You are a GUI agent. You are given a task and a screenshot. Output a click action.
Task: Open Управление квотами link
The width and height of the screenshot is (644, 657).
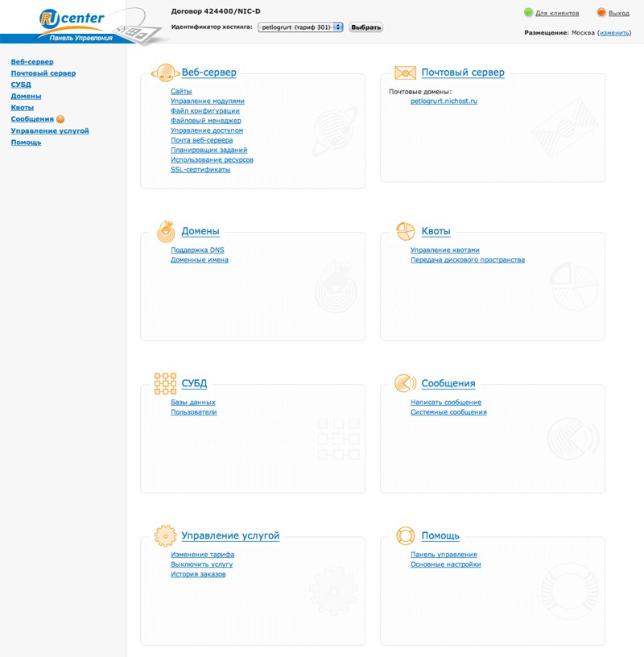pos(445,250)
